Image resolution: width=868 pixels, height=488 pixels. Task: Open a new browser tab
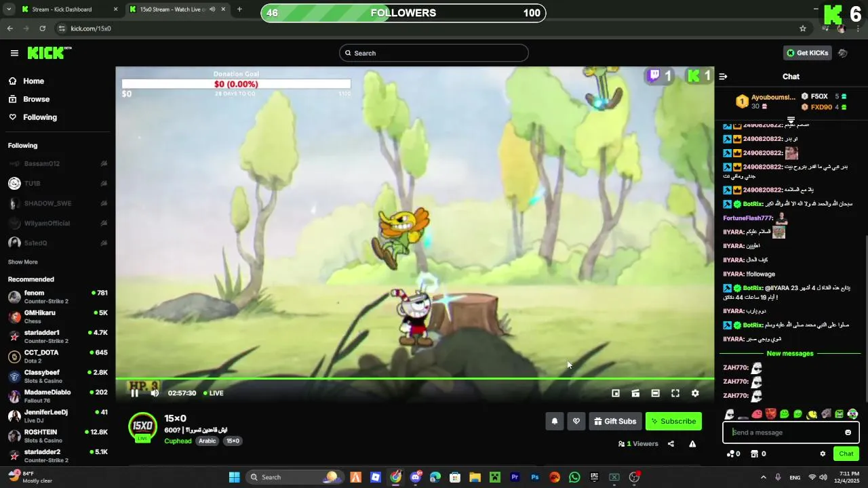coord(239,9)
